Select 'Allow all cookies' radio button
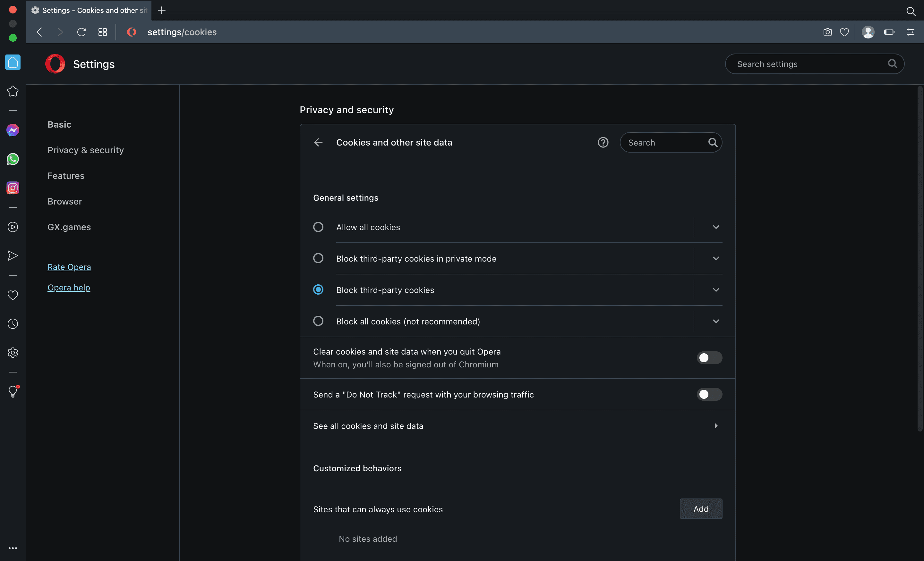The image size is (924, 561). 318,227
